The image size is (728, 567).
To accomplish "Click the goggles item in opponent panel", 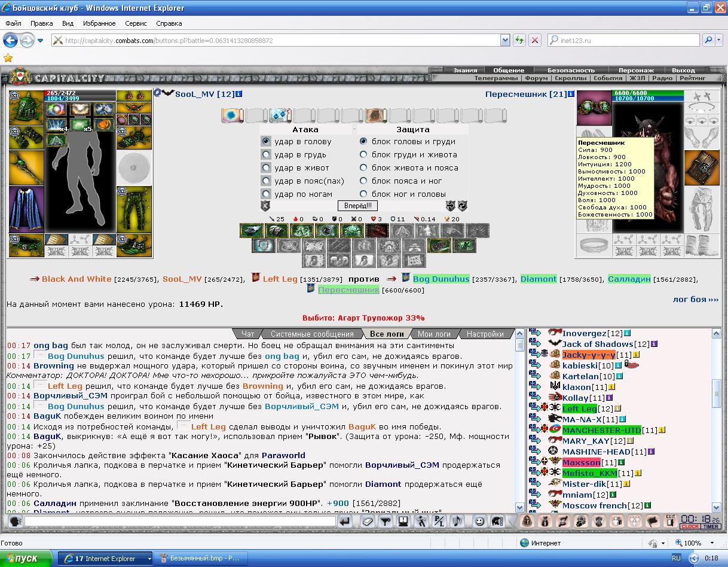I will pos(594,108).
